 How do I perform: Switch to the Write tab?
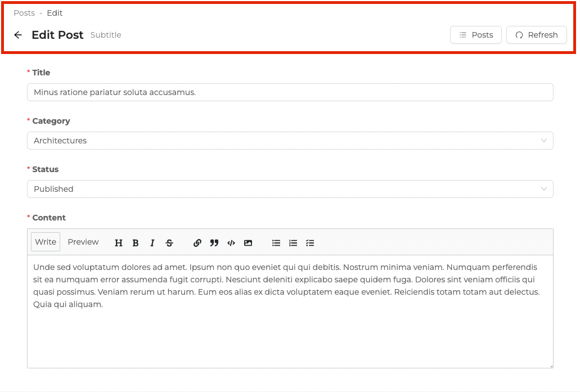(x=46, y=242)
